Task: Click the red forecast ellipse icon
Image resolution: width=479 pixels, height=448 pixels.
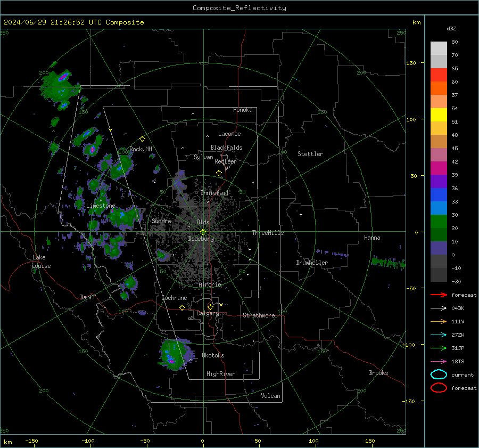Action: point(439,388)
